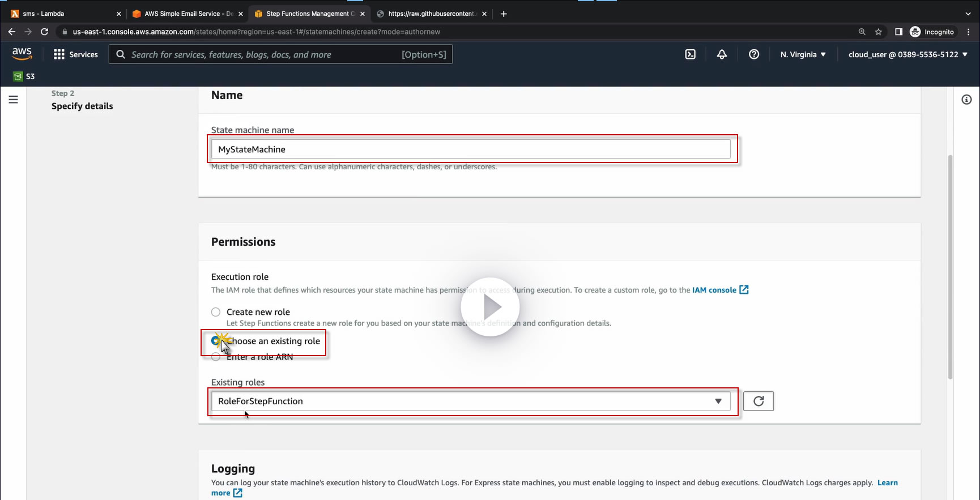Open the help question mark menu
980x500 pixels.
coord(754,54)
